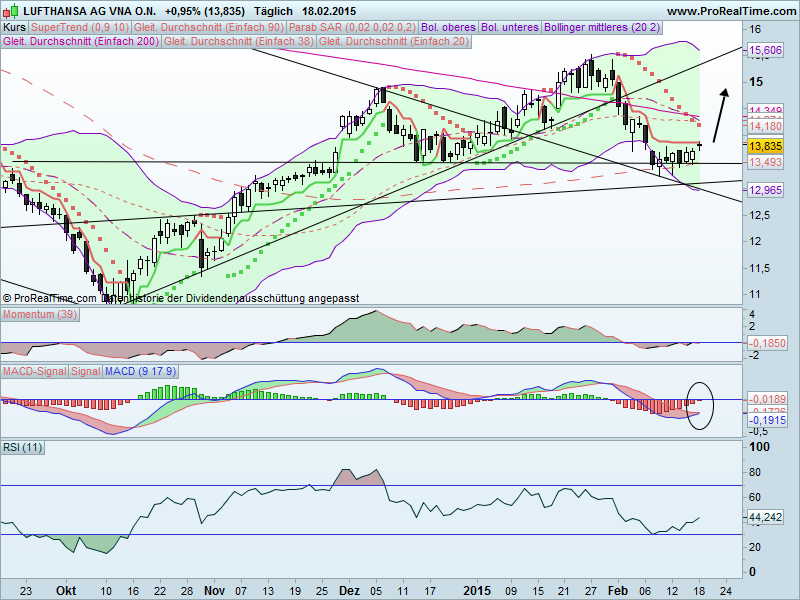Viewport: 800px width, 600px height.
Task: Open Bollinger mittleres (20 2) label
Action: 602,28
